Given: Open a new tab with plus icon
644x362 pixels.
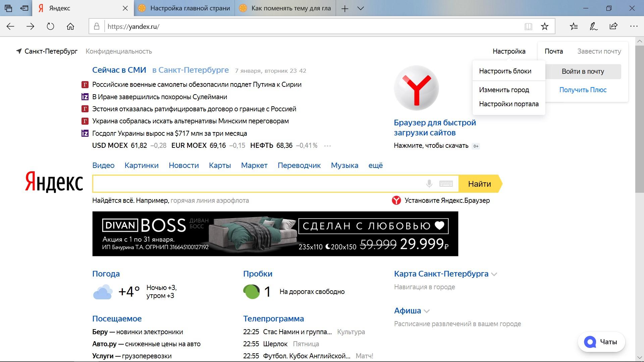Looking at the screenshot, I should (345, 9).
